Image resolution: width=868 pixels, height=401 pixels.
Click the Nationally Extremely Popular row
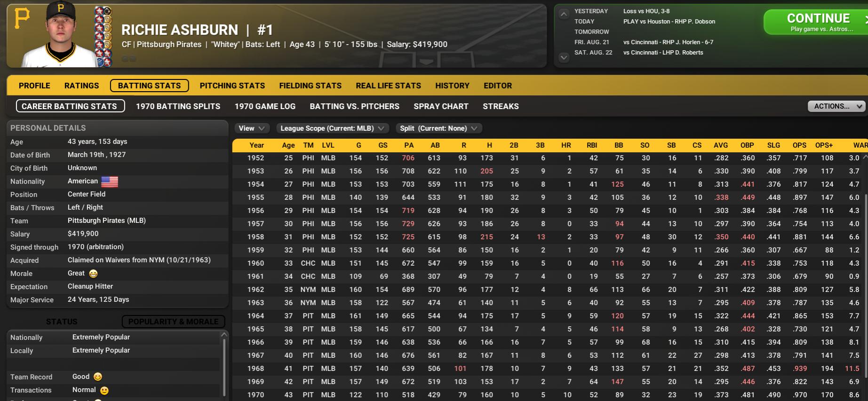[113, 338]
